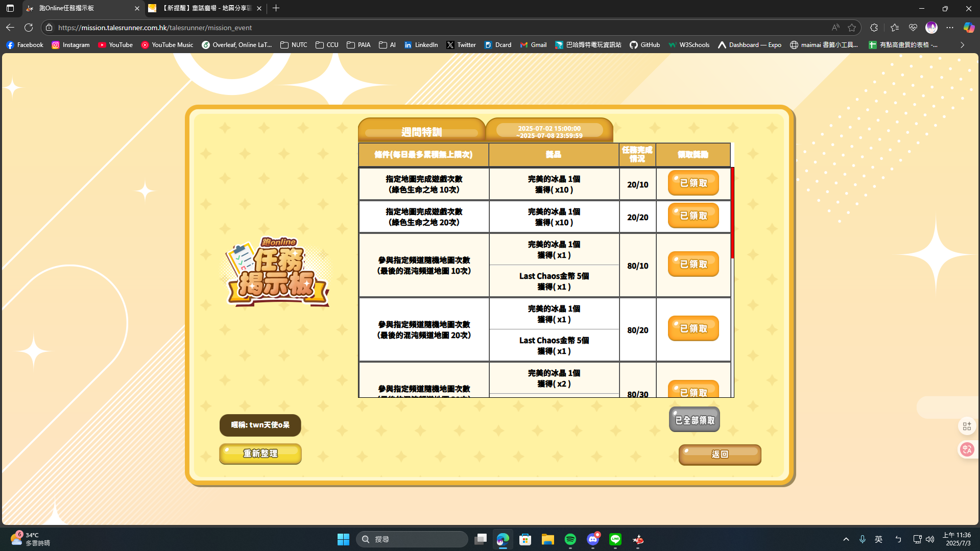This screenshot has height=551, width=980.
Task: Switch to the 【新提醒】童話廣場 browser tab
Action: [x=204, y=8]
